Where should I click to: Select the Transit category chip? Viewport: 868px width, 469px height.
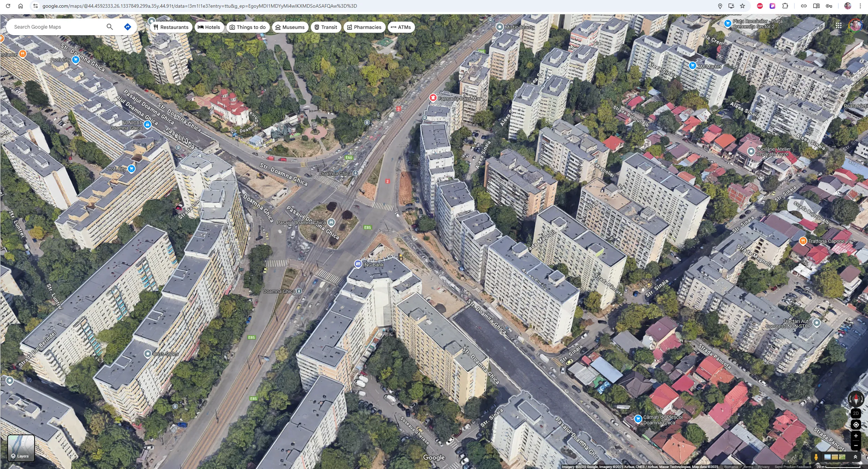326,27
